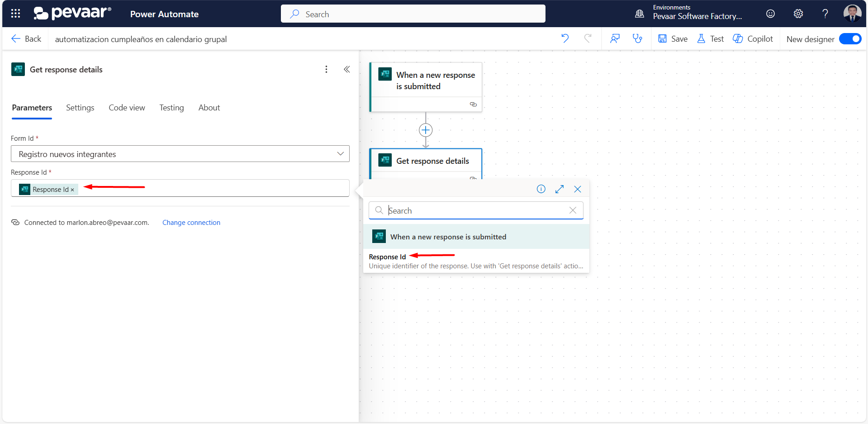Click the help question mark icon

[x=825, y=14]
